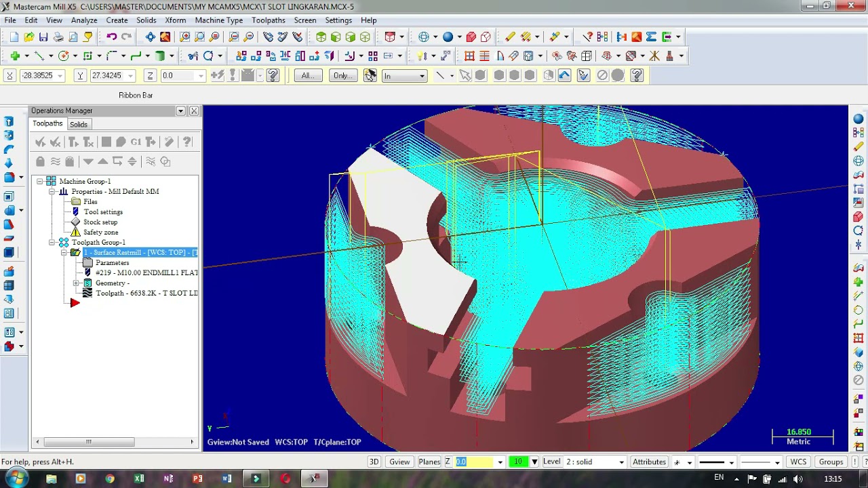Open the Machine Type menu

pyautogui.click(x=218, y=20)
